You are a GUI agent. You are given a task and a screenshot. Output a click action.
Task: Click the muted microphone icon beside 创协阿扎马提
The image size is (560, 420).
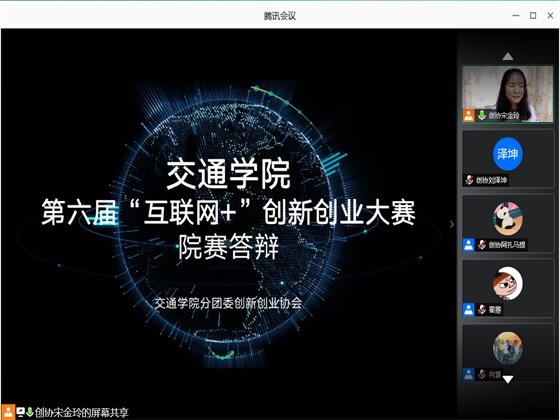[482, 245]
